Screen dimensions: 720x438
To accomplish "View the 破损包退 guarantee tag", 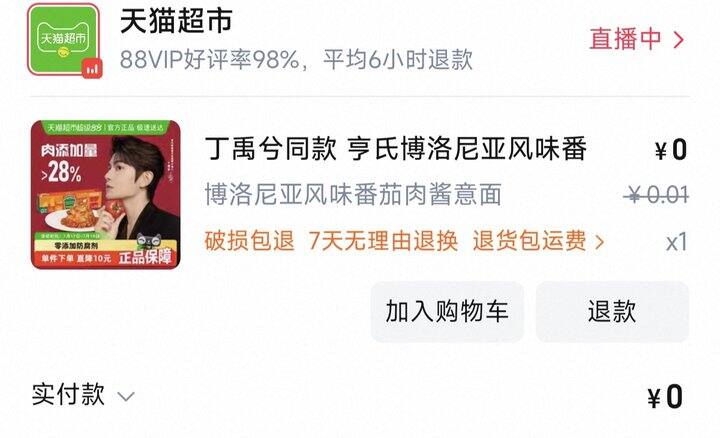I will tap(249, 241).
